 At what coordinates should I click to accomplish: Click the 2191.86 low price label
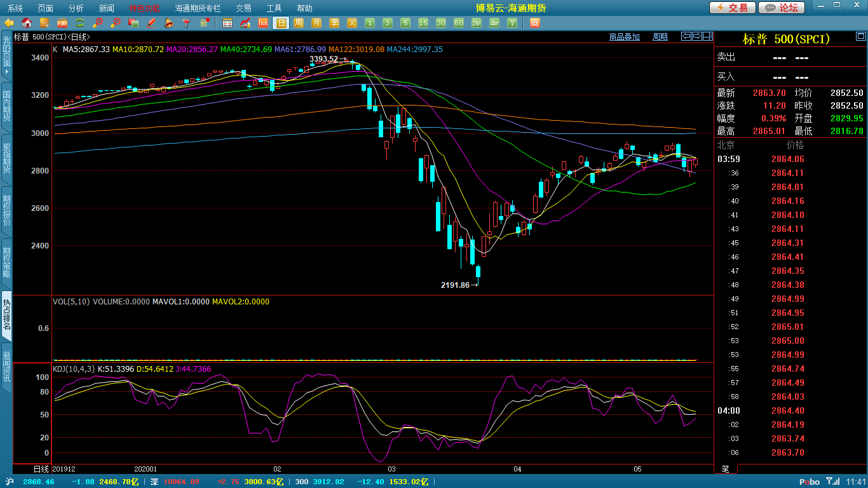pyautogui.click(x=455, y=285)
